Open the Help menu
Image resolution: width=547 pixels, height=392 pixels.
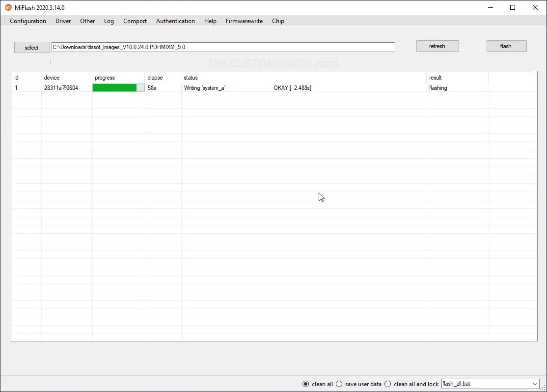210,21
